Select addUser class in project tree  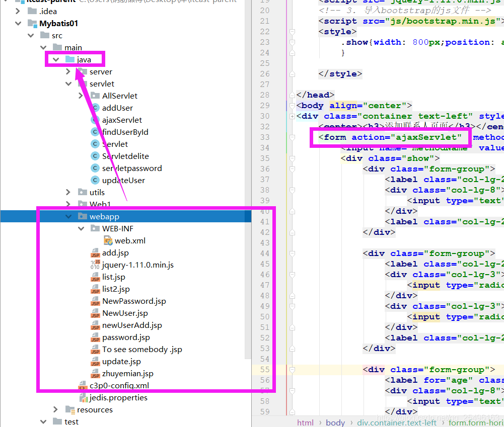click(117, 108)
